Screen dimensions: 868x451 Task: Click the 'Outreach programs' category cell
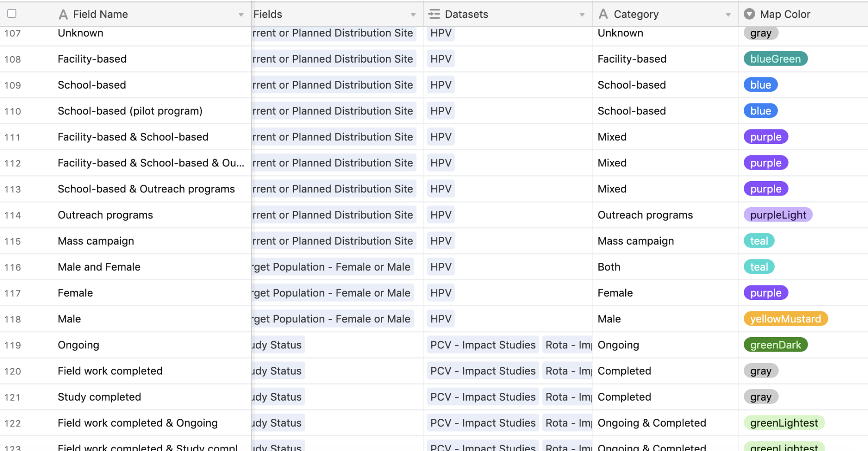click(645, 215)
